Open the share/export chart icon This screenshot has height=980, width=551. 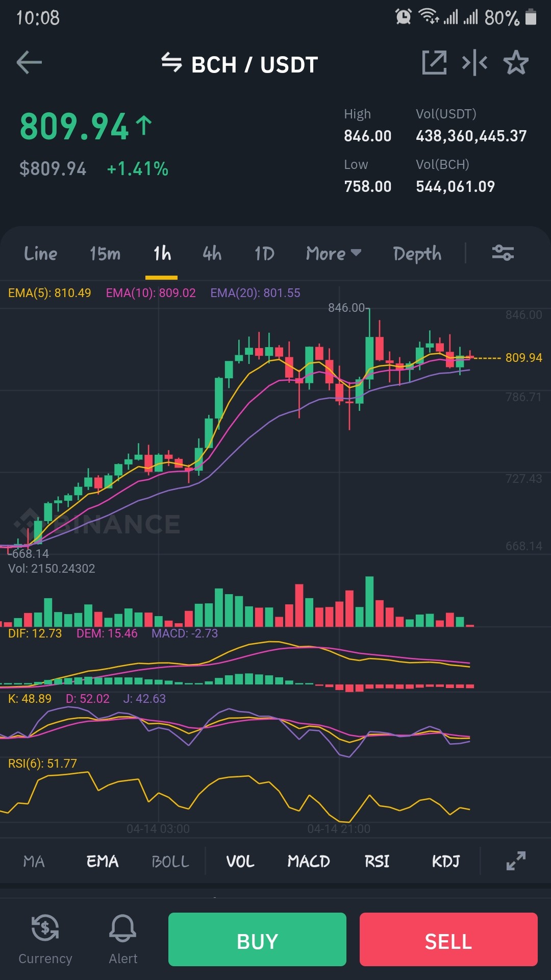(434, 63)
